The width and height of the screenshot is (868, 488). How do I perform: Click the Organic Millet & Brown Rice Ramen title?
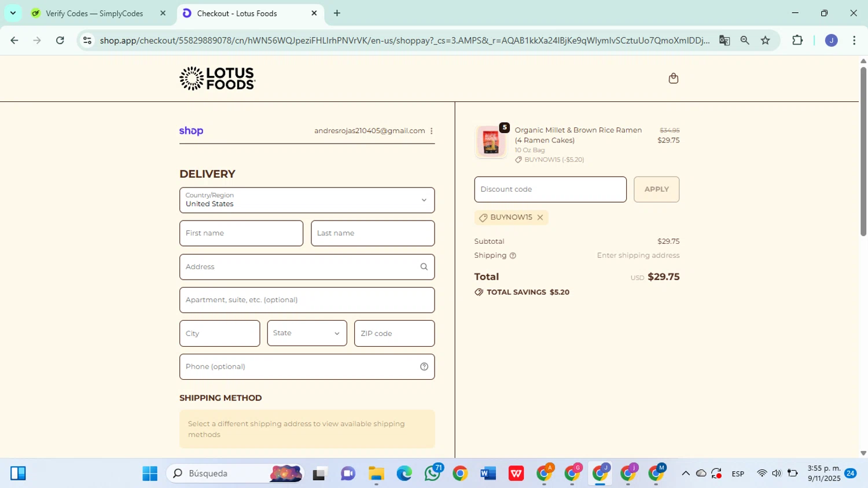point(578,135)
